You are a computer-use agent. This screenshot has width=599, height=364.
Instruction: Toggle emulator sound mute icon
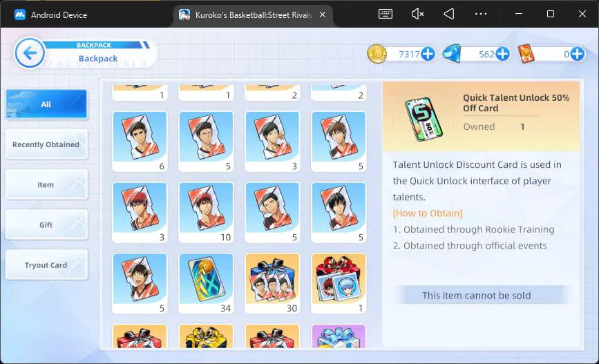pos(417,14)
